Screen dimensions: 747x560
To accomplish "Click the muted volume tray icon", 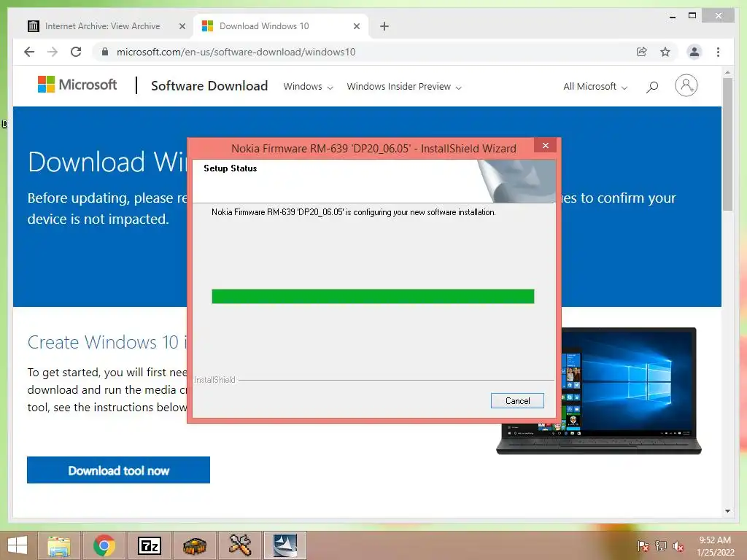I will (678, 546).
